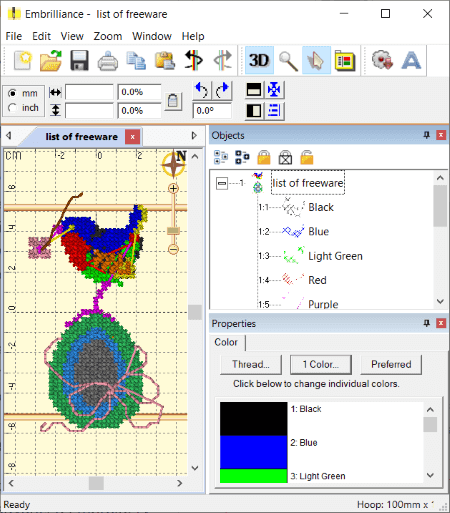Open the folder icon to load a design

coord(51,60)
